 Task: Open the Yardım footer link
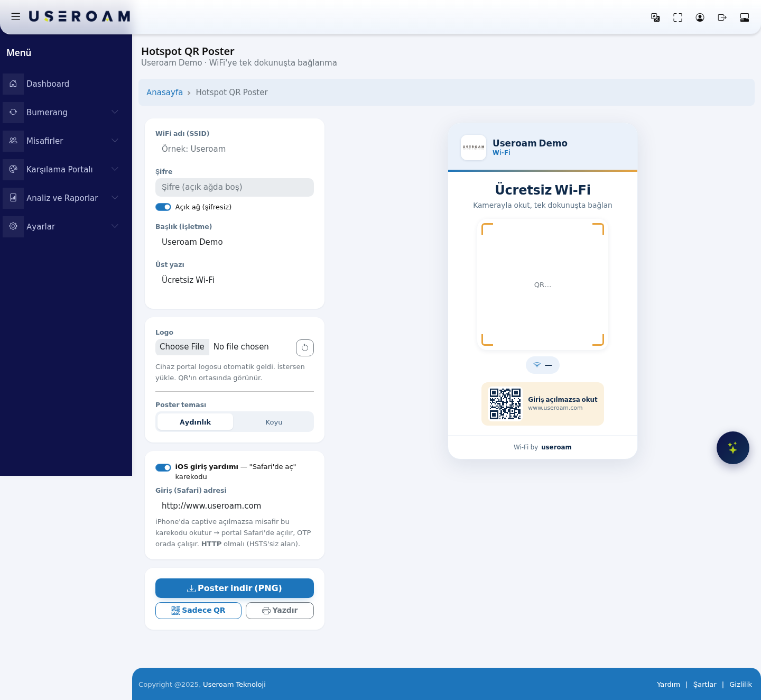[x=669, y=684]
